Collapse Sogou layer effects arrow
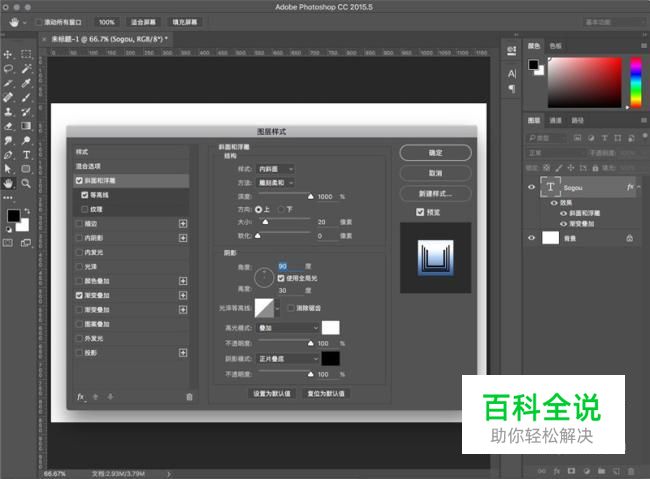The height and width of the screenshot is (479, 650). [639, 187]
